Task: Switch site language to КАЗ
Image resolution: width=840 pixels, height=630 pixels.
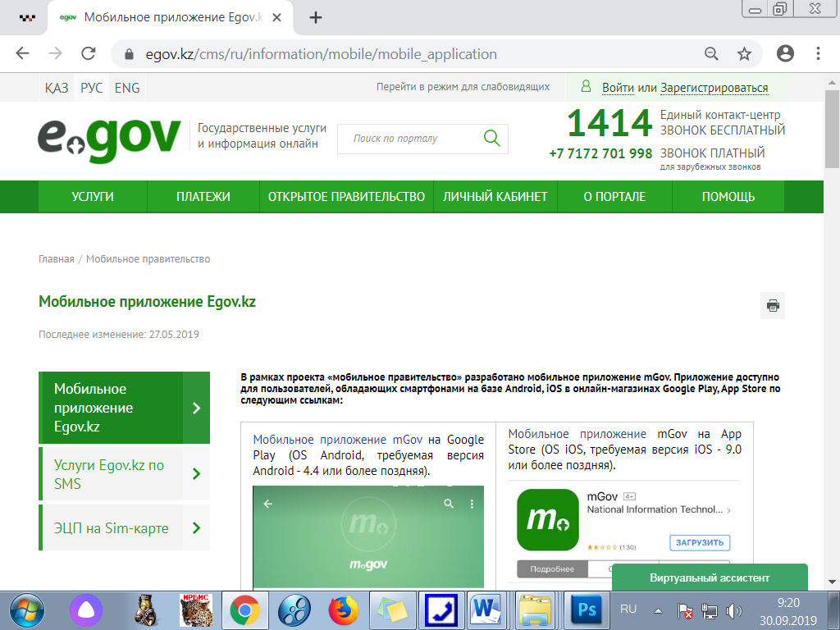Action: [x=57, y=88]
